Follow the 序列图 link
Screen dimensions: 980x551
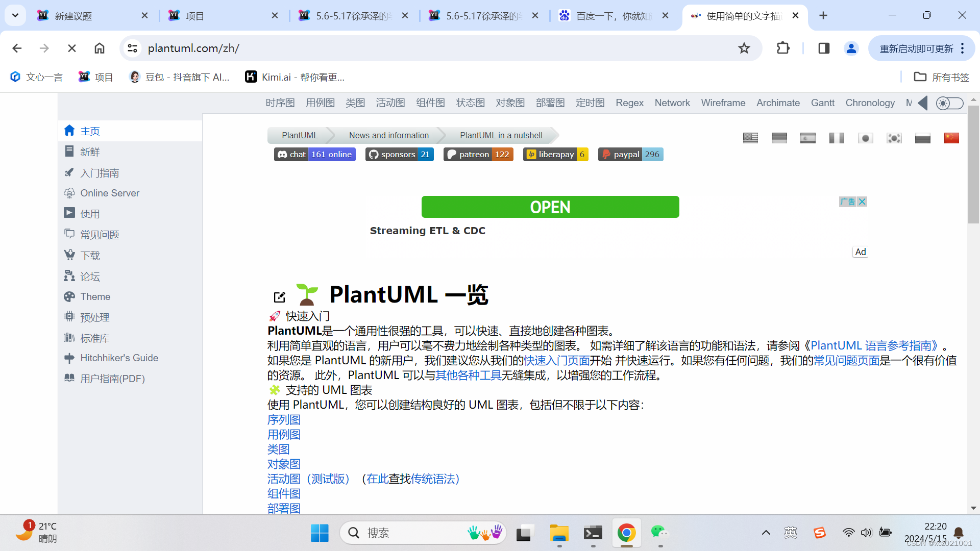[x=284, y=420]
